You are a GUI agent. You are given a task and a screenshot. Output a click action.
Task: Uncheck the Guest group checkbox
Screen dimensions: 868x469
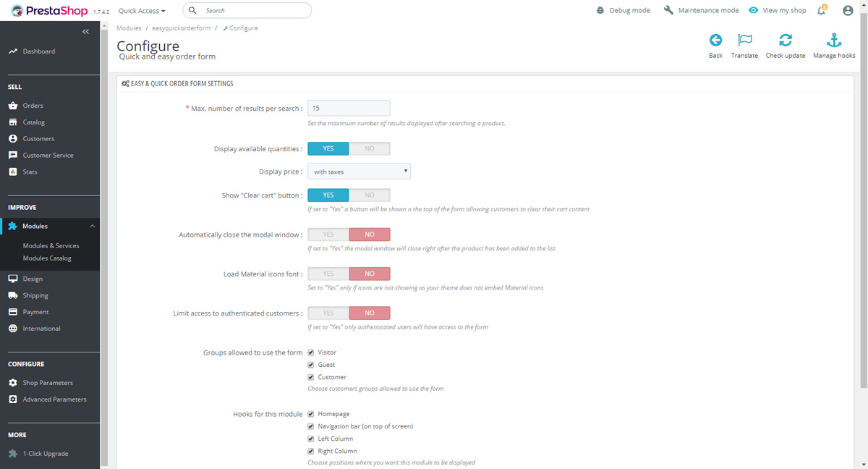point(311,365)
